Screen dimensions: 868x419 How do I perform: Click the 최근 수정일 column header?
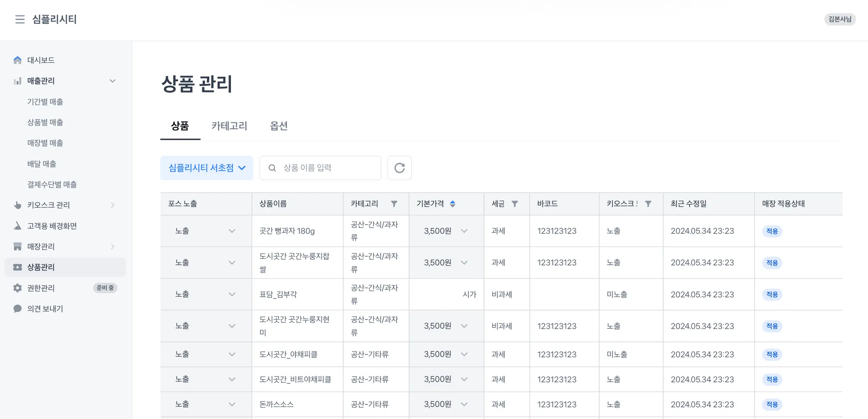(x=709, y=204)
